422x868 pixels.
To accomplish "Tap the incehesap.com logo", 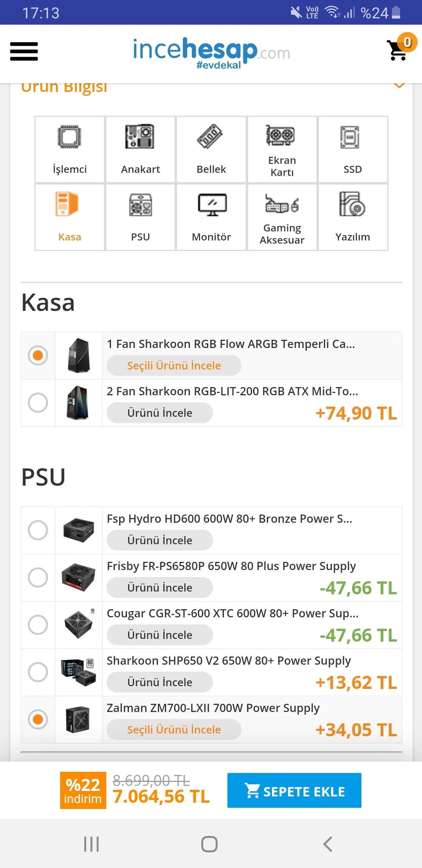I will [x=211, y=53].
